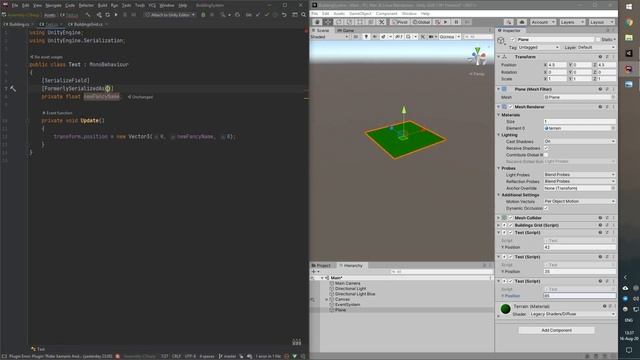Open the Collab icon in Unity toolbar

pos(509,22)
